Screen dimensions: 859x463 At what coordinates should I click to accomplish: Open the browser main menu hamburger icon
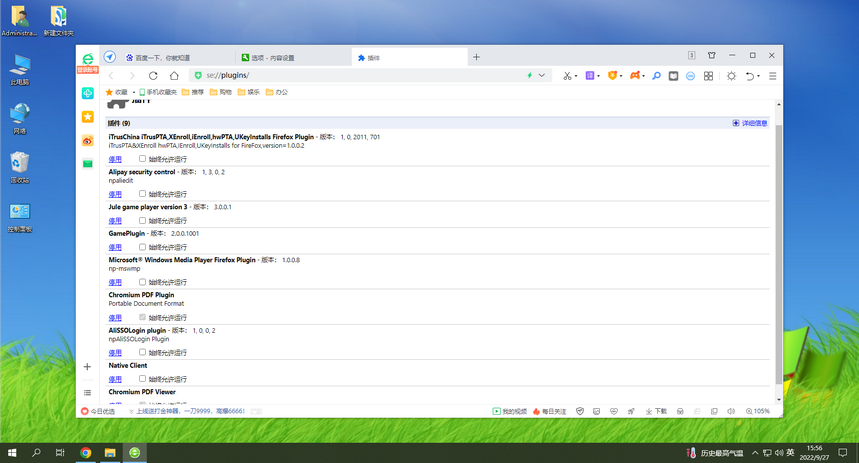tap(772, 76)
